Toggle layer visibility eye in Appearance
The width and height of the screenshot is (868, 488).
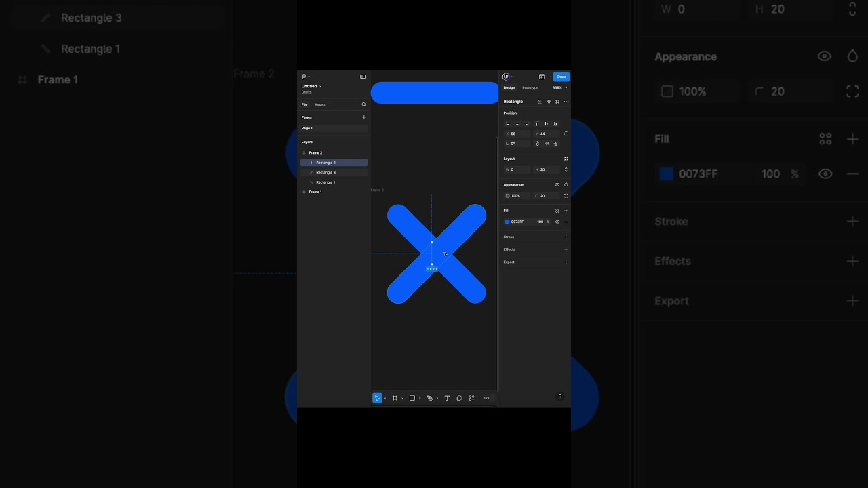click(557, 184)
